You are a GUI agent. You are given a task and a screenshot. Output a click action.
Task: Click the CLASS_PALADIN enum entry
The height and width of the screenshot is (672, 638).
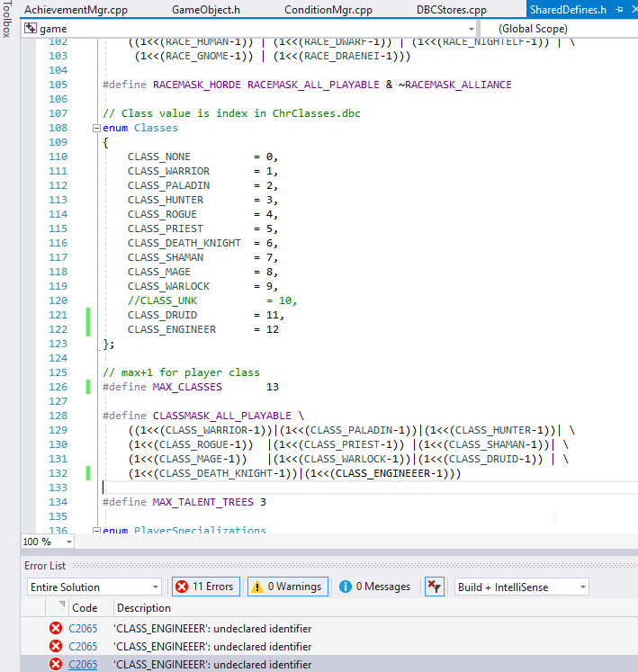pyautogui.click(x=168, y=185)
